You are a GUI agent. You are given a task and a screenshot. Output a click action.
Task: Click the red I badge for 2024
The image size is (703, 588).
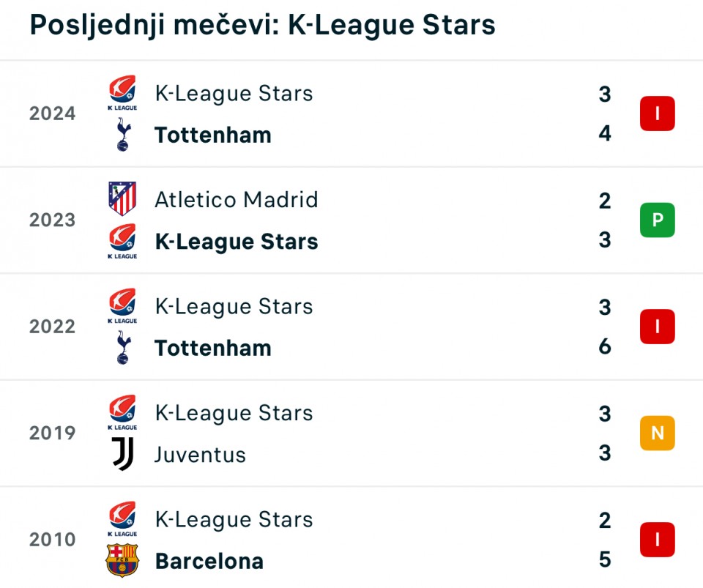click(x=658, y=113)
